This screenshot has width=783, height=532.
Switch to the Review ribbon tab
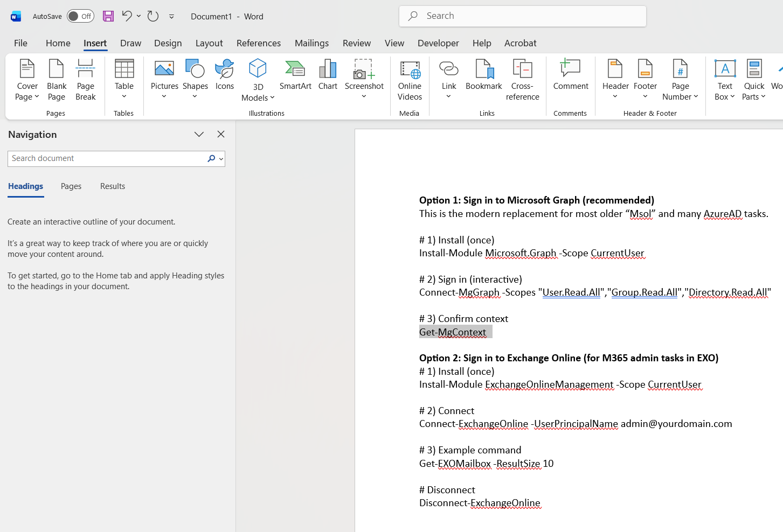pos(356,43)
